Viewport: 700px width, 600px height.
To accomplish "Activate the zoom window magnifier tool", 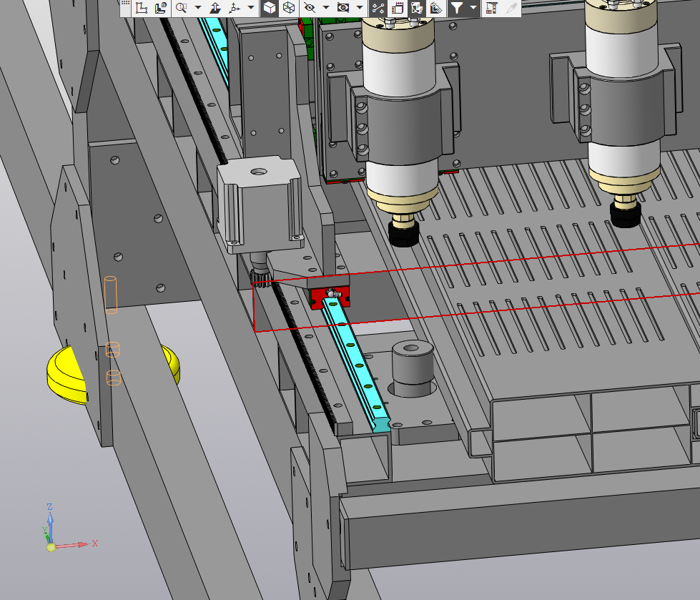I will (181, 8).
